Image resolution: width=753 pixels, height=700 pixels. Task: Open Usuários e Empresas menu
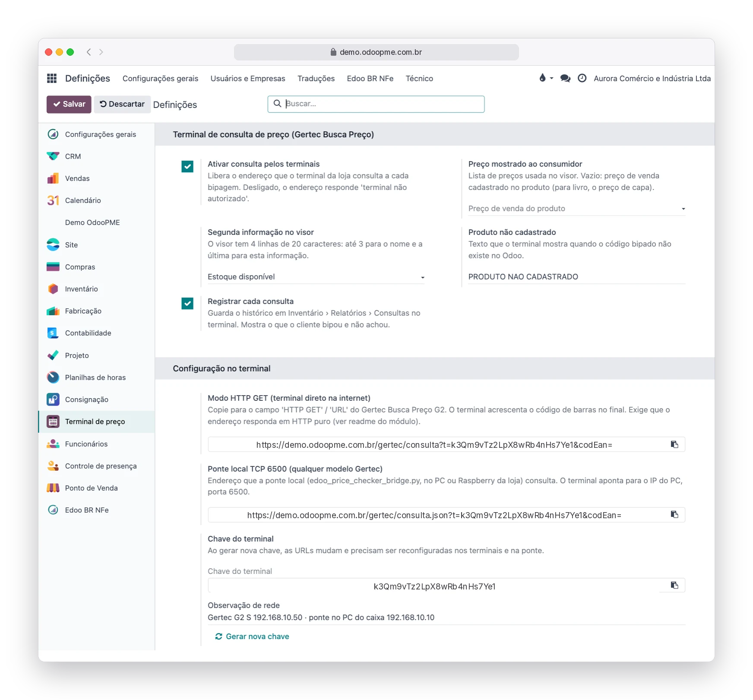(x=248, y=79)
